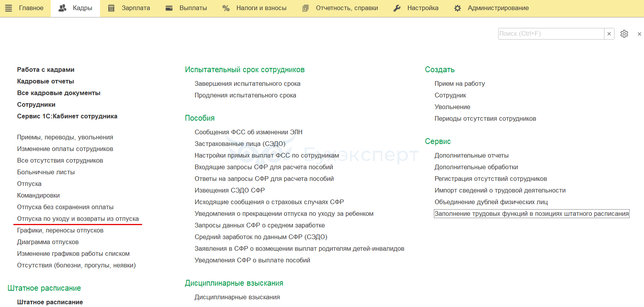Viewport: 644px width, 307px height.
Task: Switch to the Администрирование tab
Action: (498, 8)
